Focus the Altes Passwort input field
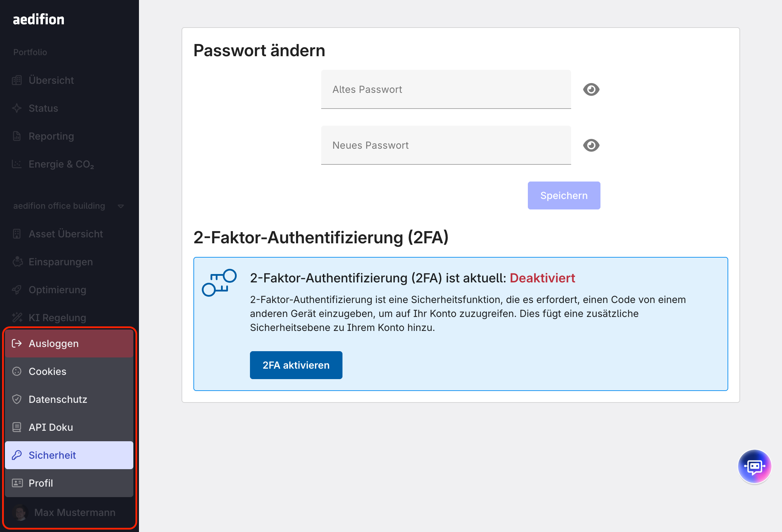The height and width of the screenshot is (532, 782). tap(446, 89)
